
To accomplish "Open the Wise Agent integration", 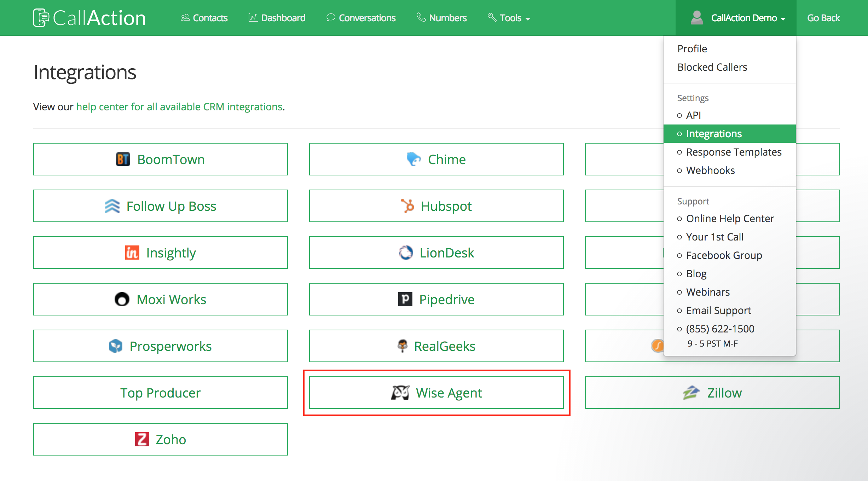I will tap(436, 393).
